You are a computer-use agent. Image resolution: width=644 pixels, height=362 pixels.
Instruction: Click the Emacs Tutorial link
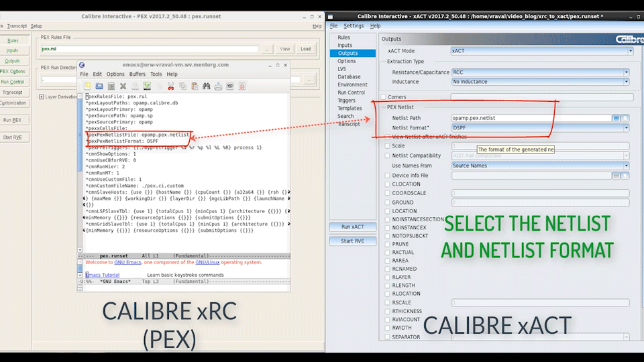(102, 275)
